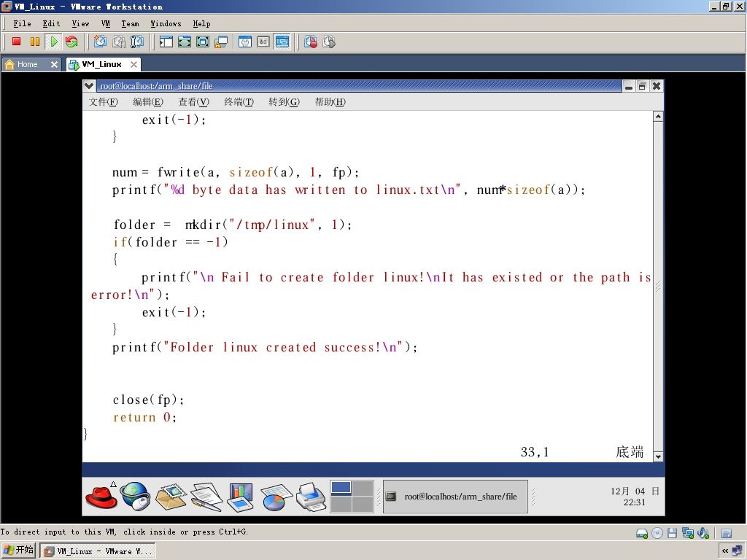The height and width of the screenshot is (560, 747).
Task: Launch the word processor pen icon
Action: coord(206,496)
